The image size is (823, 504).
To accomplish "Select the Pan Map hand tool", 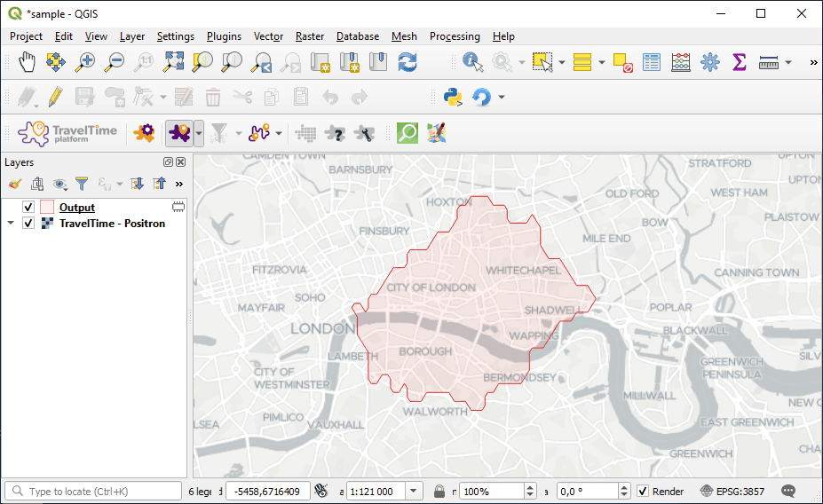I will click(28, 62).
